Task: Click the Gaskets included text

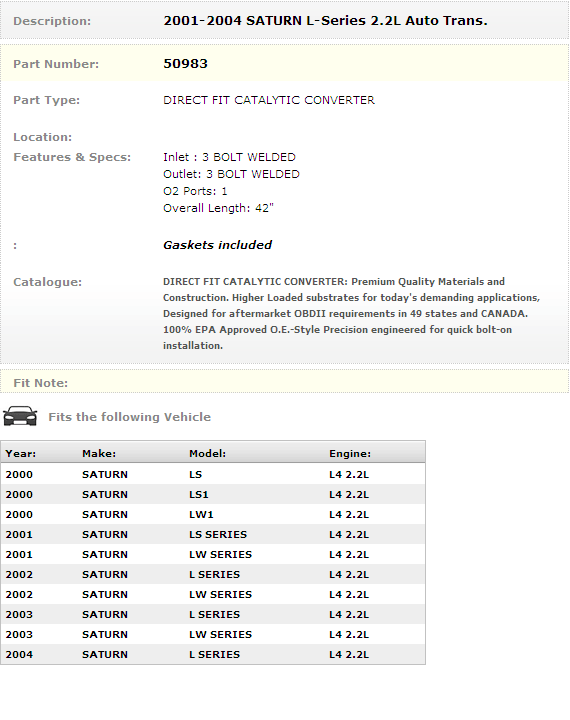Action: coord(218,245)
